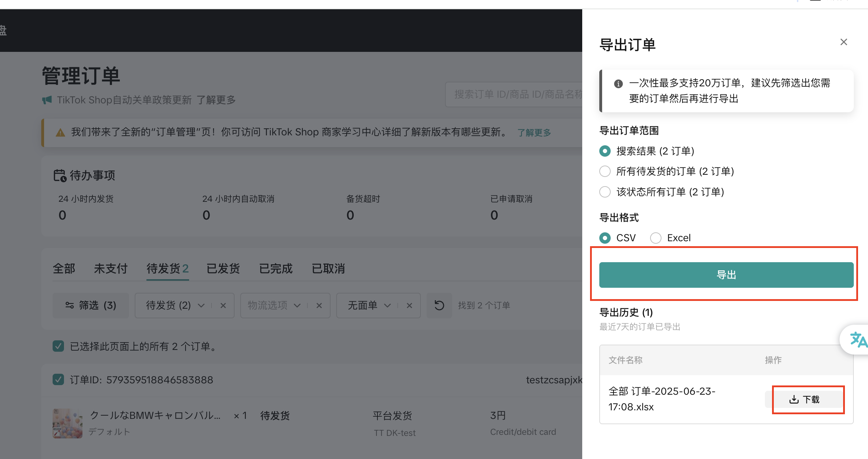
Task: Close the export orders panel
Action: click(843, 42)
